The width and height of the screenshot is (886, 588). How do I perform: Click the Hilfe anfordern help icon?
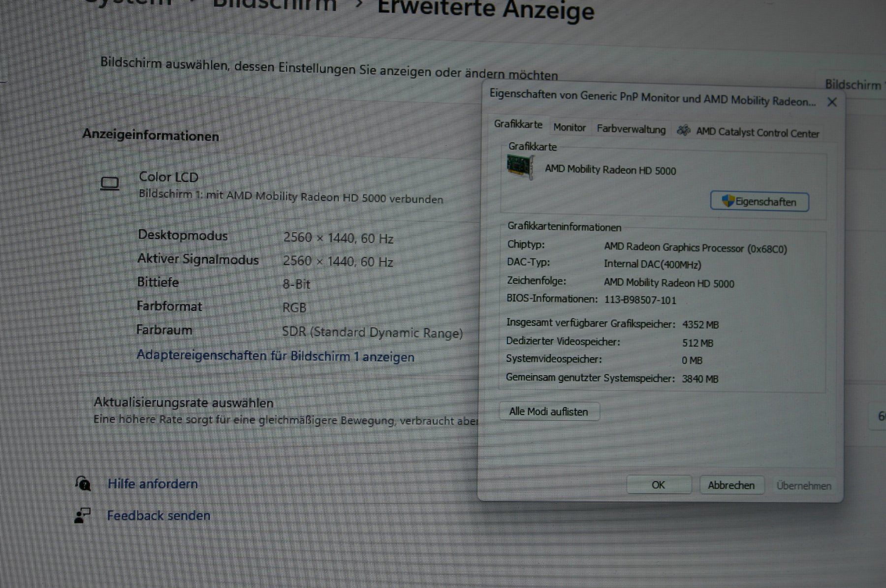[x=83, y=484]
